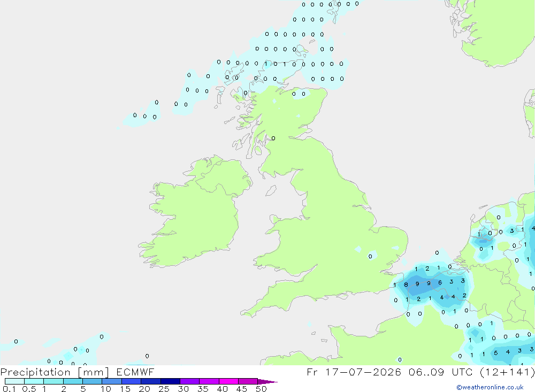
Task: Click the "Precipitation" title word
Action: click(x=35, y=372)
